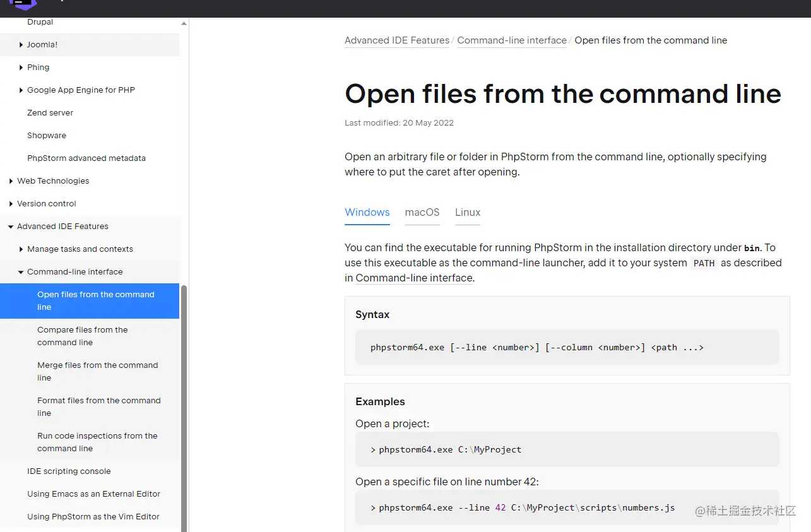The height and width of the screenshot is (532, 811).
Task: Open the Shopware page
Action: 47,136
